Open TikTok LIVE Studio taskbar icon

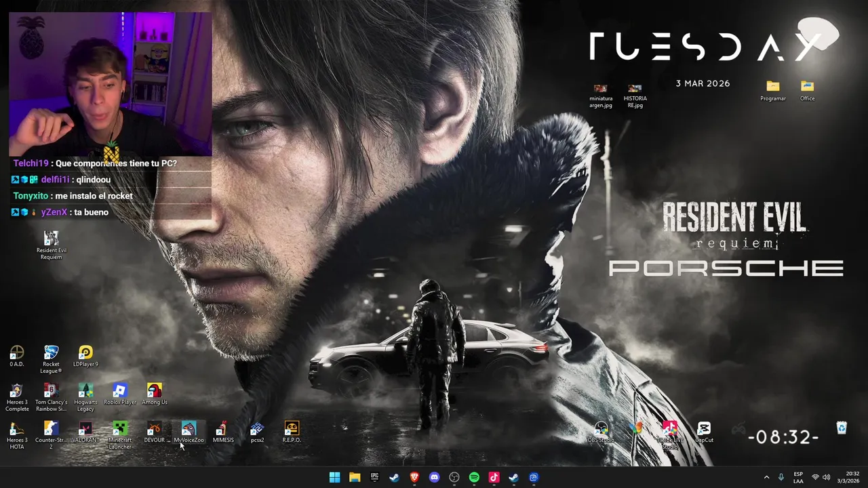coord(494,477)
